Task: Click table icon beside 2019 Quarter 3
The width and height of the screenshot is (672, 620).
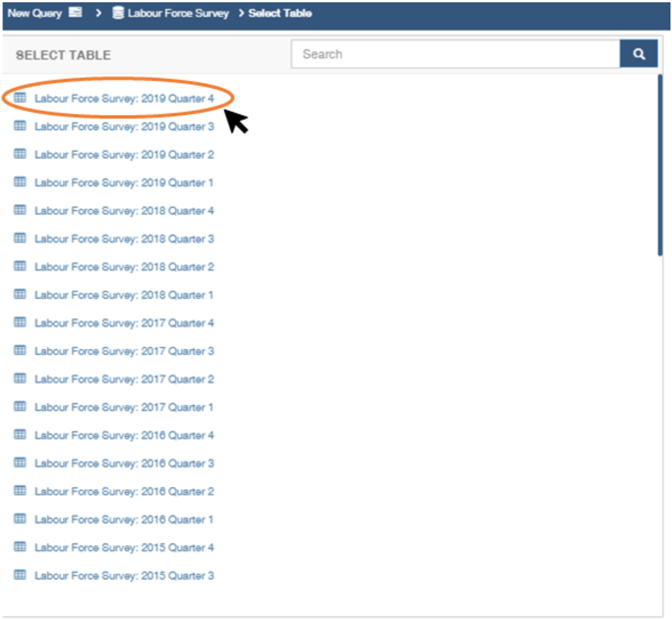Action: 20,126
